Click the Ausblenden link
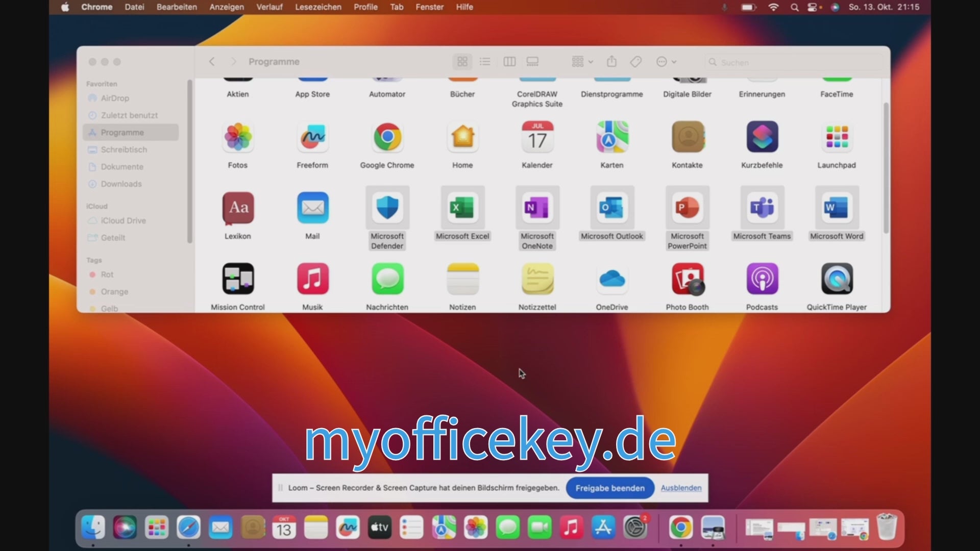This screenshot has width=980, height=551. pos(681,488)
